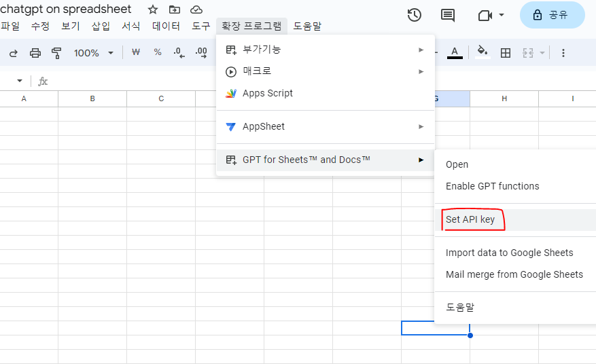Open the 도구 menu
Viewport: 596px width, 364px height.
click(x=200, y=26)
